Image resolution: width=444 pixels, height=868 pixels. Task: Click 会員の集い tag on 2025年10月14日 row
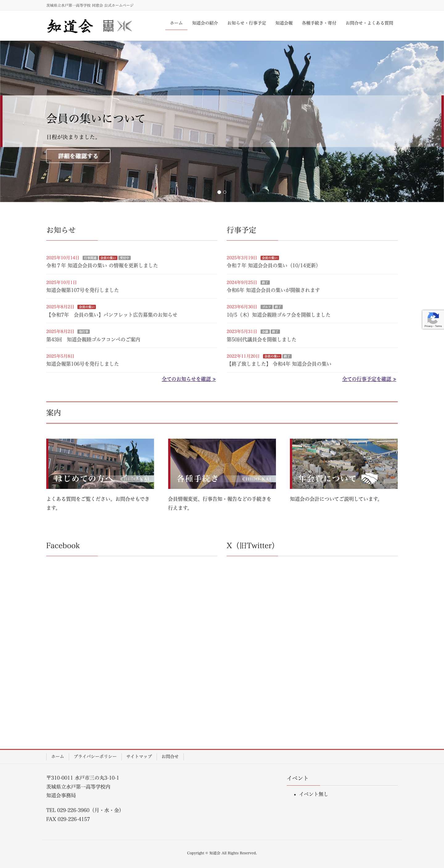point(108,258)
